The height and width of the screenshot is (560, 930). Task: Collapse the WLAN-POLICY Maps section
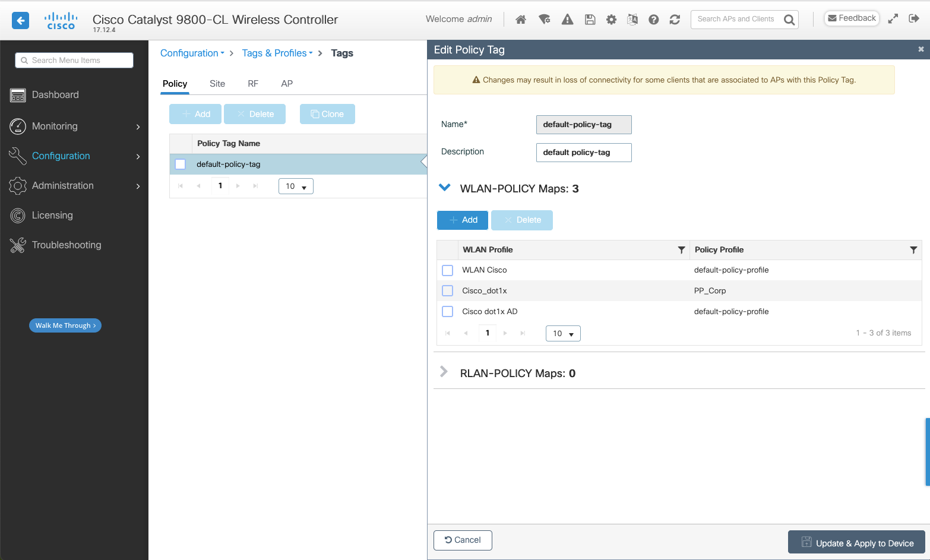[x=444, y=188]
